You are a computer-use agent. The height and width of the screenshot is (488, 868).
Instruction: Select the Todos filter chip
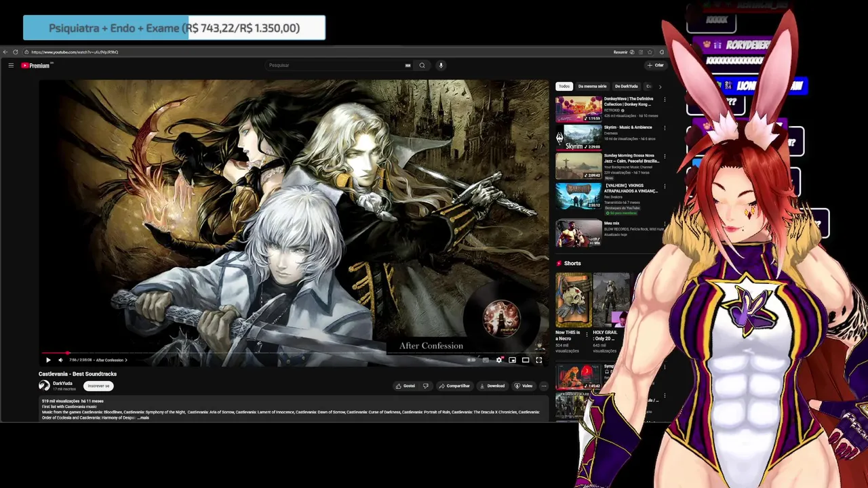coord(564,86)
